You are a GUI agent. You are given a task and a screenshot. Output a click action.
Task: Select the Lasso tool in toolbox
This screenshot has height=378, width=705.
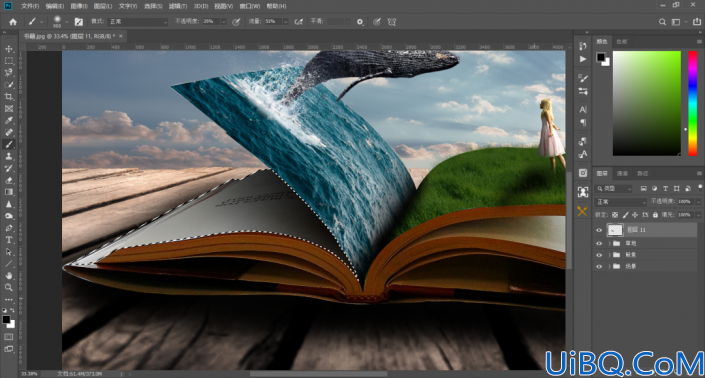(9, 72)
